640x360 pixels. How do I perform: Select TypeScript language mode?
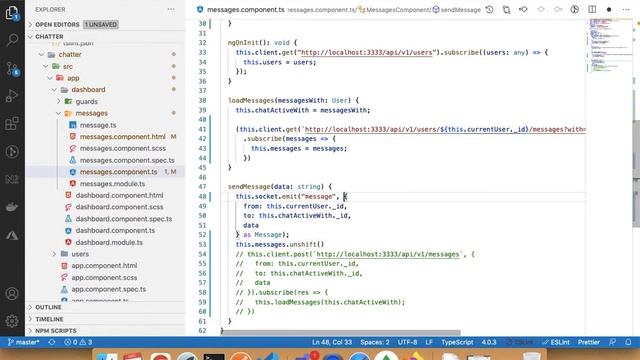click(457, 342)
